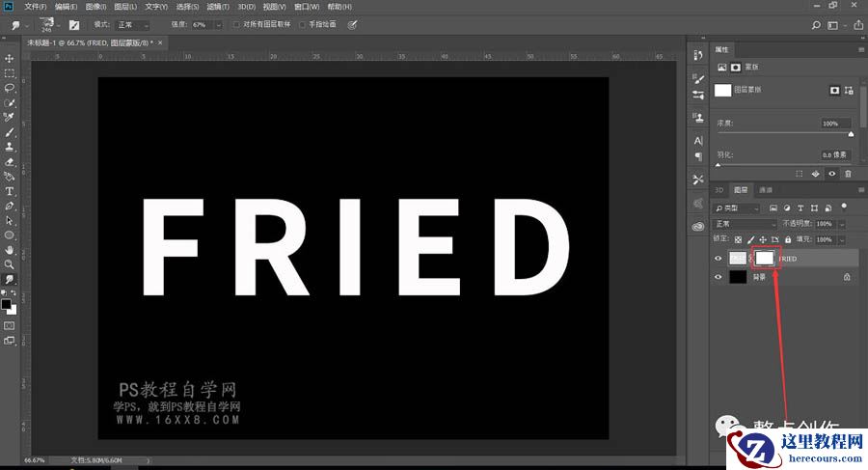Viewport: 868px width, 470px height.
Task: Select the Quick Selection tool
Action: coord(10,103)
